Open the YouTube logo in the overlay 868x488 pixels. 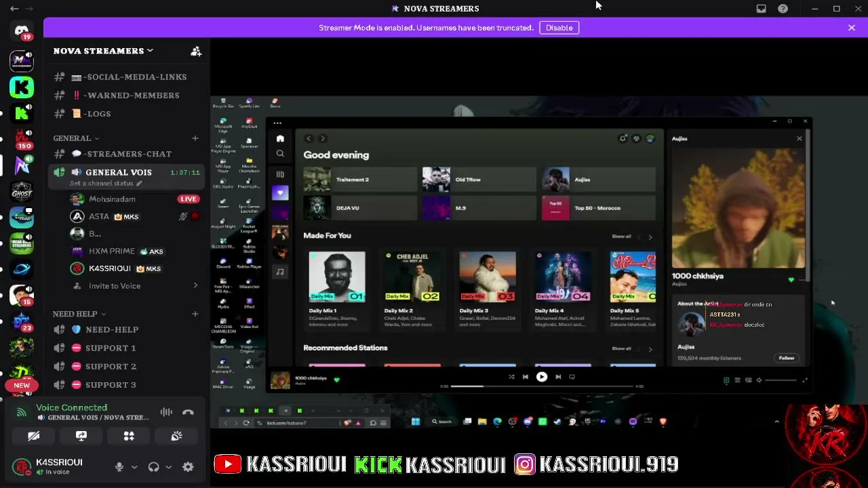(x=228, y=464)
